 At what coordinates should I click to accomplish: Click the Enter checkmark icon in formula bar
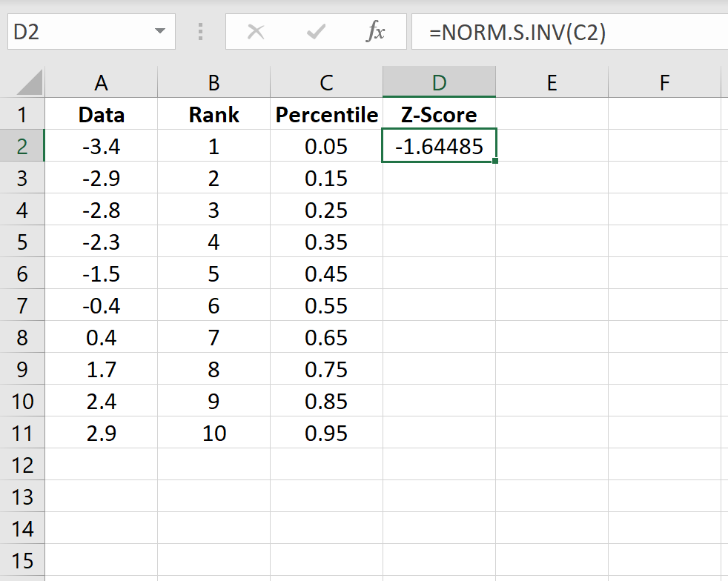tap(316, 31)
